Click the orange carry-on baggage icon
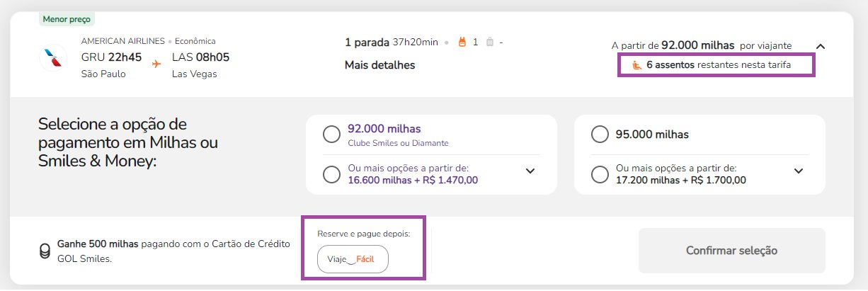This screenshot has height=291, width=868. (463, 42)
